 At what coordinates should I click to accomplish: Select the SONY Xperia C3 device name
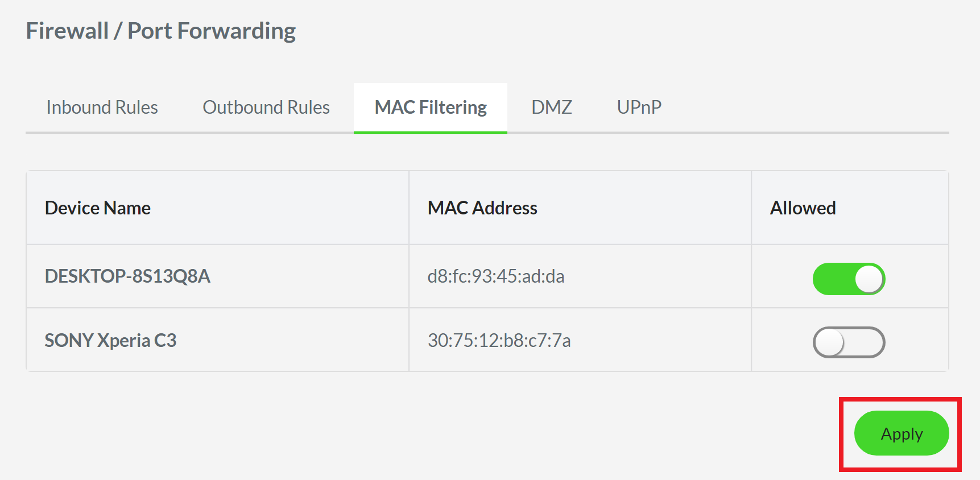click(x=110, y=341)
